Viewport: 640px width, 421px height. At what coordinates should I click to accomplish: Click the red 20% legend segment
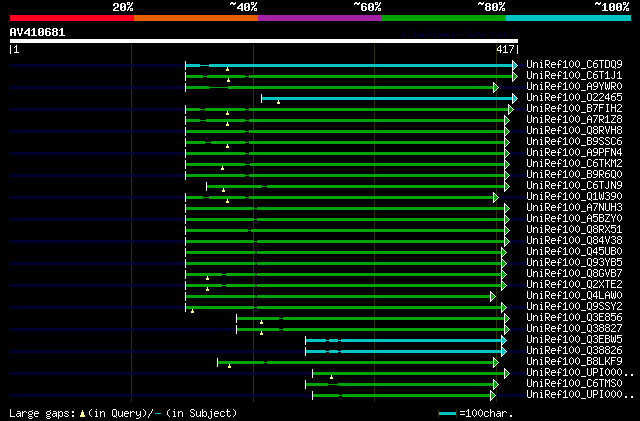72,18
